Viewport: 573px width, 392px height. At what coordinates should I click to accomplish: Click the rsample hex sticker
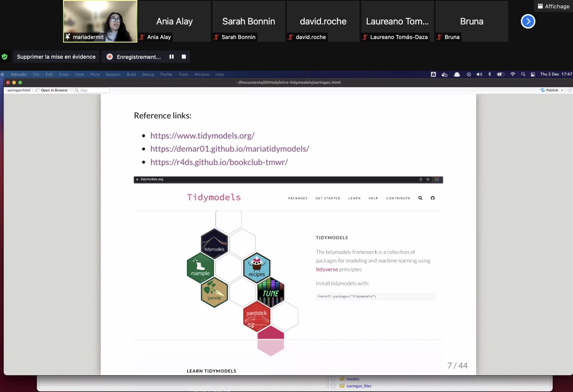(200, 268)
